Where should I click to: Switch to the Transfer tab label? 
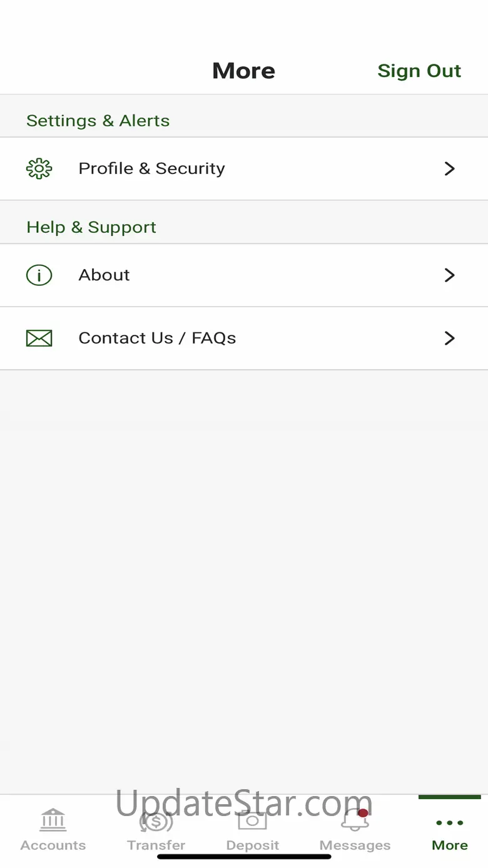click(x=156, y=845)
